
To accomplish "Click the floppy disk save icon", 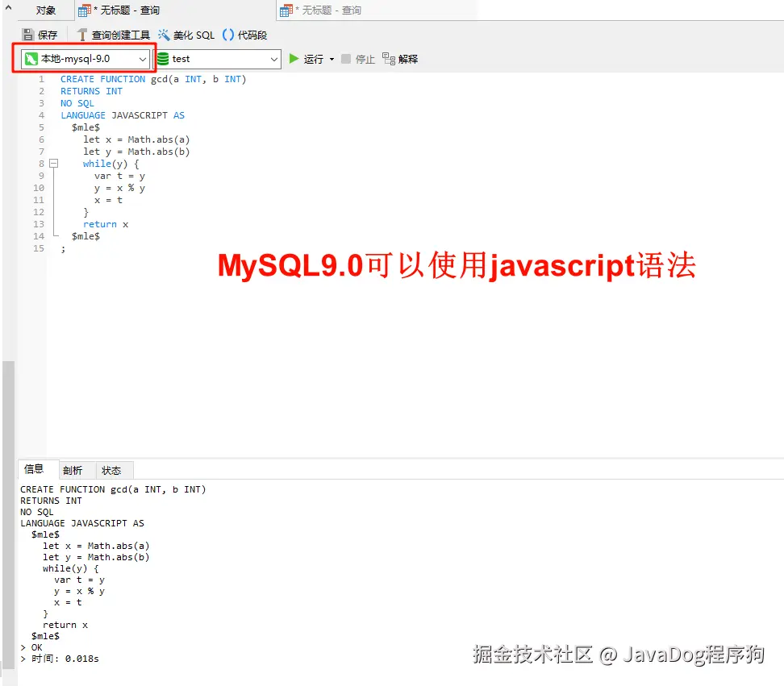I will click(28, 35).
